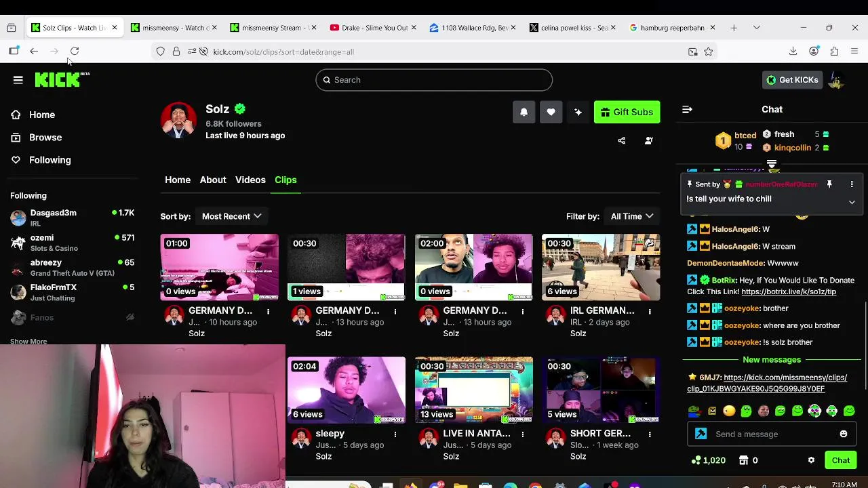Focus the Search field
Viewport: 868px width, 488px height.
coord(434,80)
